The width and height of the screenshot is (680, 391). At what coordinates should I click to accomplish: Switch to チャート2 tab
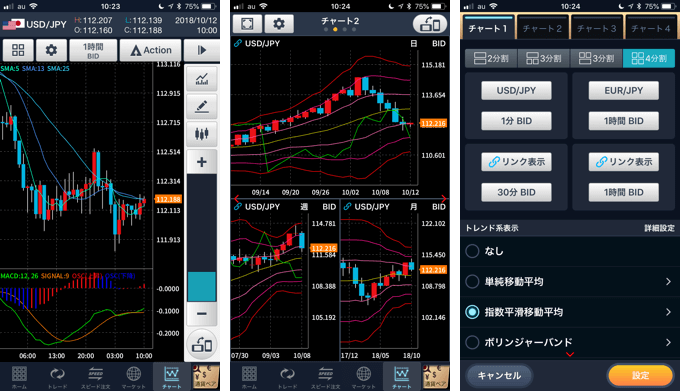pos(542,29)
